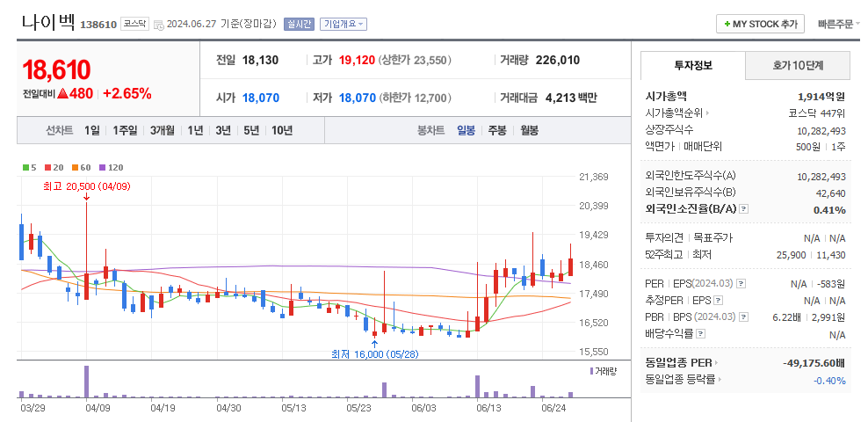Expand the 기업개요 dropdown
The image size is (868, 422).
tap(344, 24)
